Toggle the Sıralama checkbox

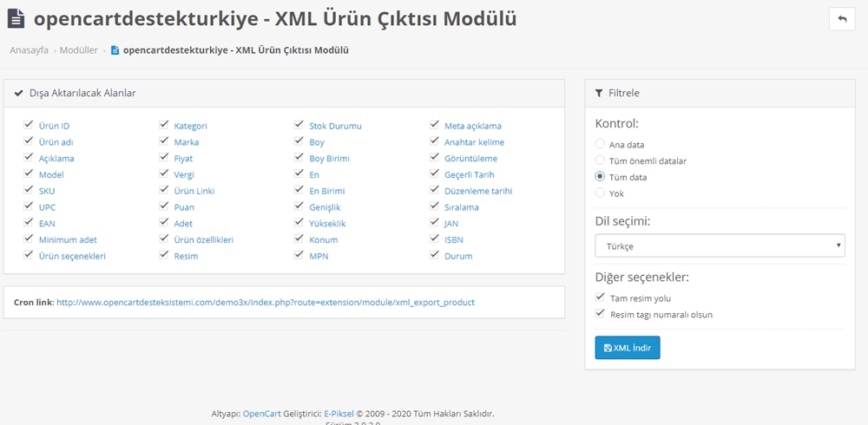click(x=435, y=206)
